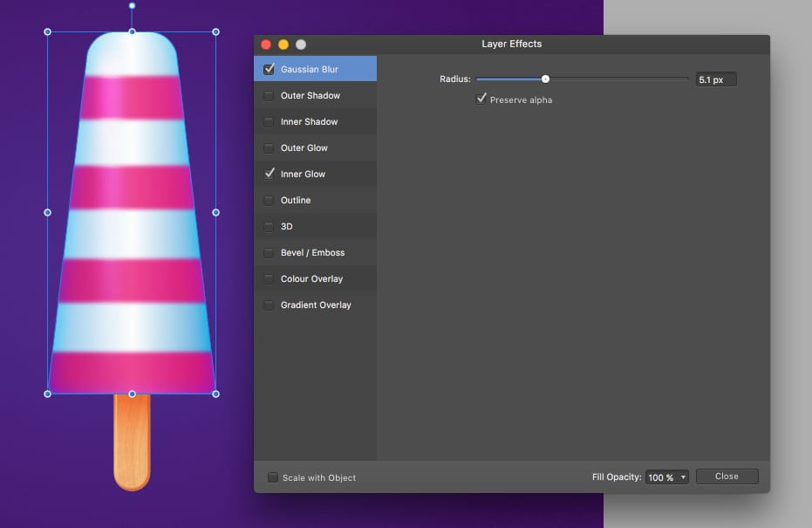Minimize the dialog with yellow button
Screen dimensions: 812x528
pos(283,45)
